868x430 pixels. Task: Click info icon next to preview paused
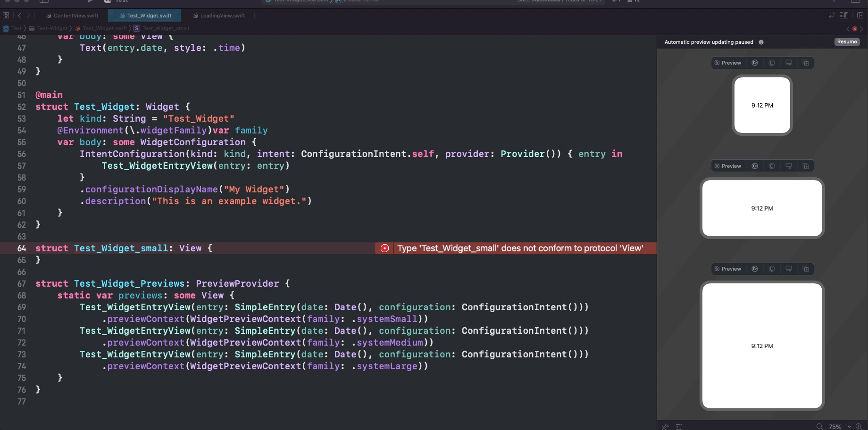point(761,42)
